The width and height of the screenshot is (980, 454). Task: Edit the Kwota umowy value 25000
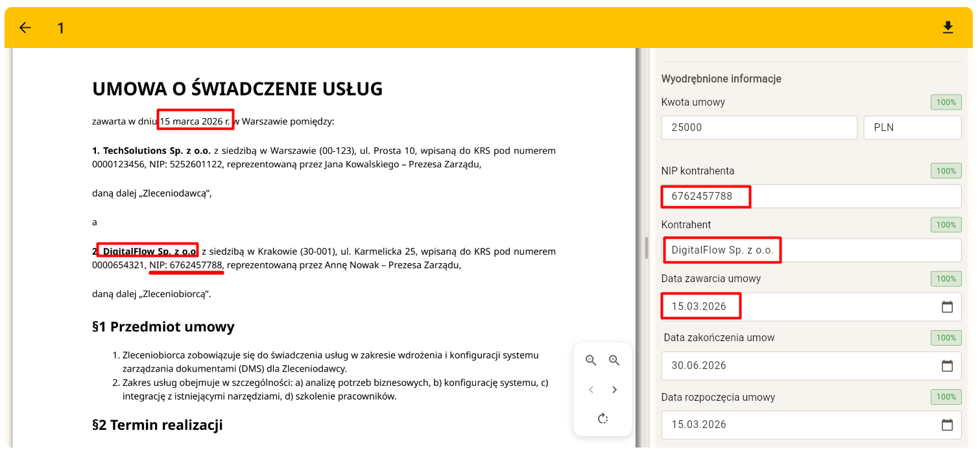point(759,127)
